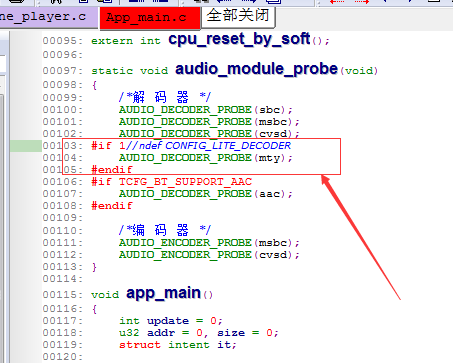The image size is (453, 363).
Task: Click the app_main function name
Action: (163, 293)
